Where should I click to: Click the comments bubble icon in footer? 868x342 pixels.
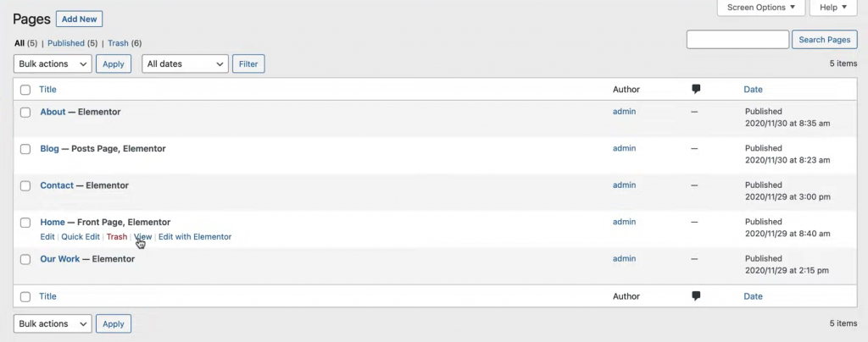[696, 296]
